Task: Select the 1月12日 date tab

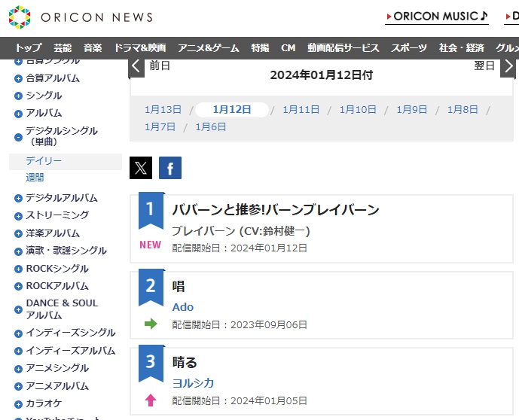Action: pos(232,109)
